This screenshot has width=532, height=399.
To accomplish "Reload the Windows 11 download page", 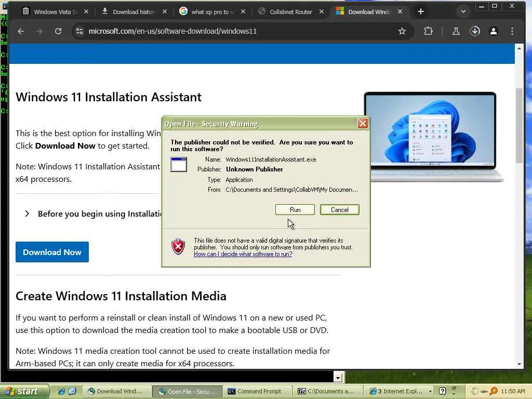I will coord(58,31).
